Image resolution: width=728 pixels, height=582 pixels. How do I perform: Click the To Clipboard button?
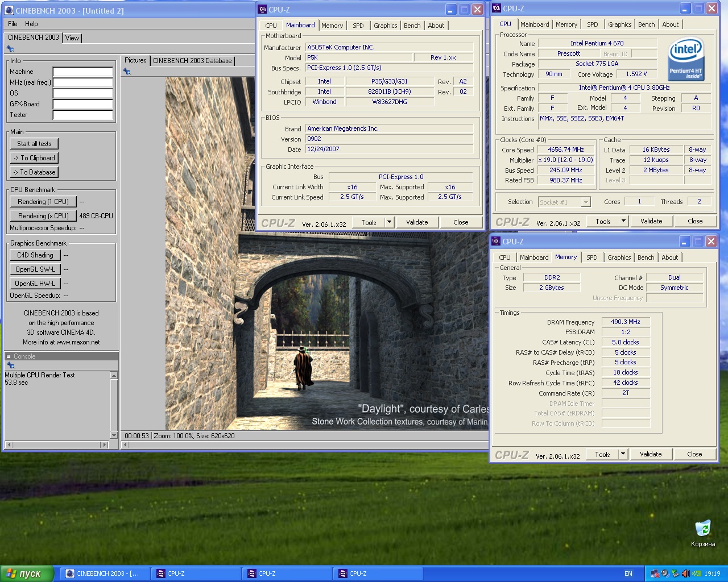click(34, 158)
